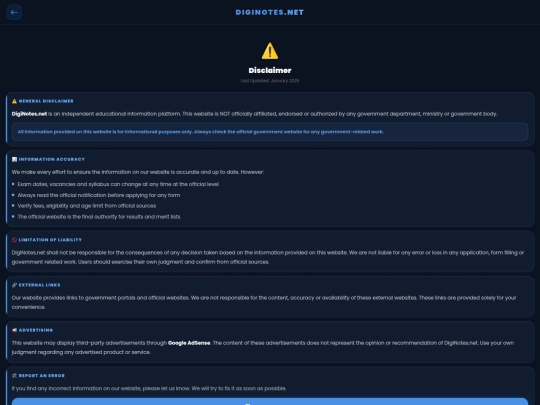Click bullet about exam dates and vacancies
This screenshot has width=540, height=405.
[118, 184]
